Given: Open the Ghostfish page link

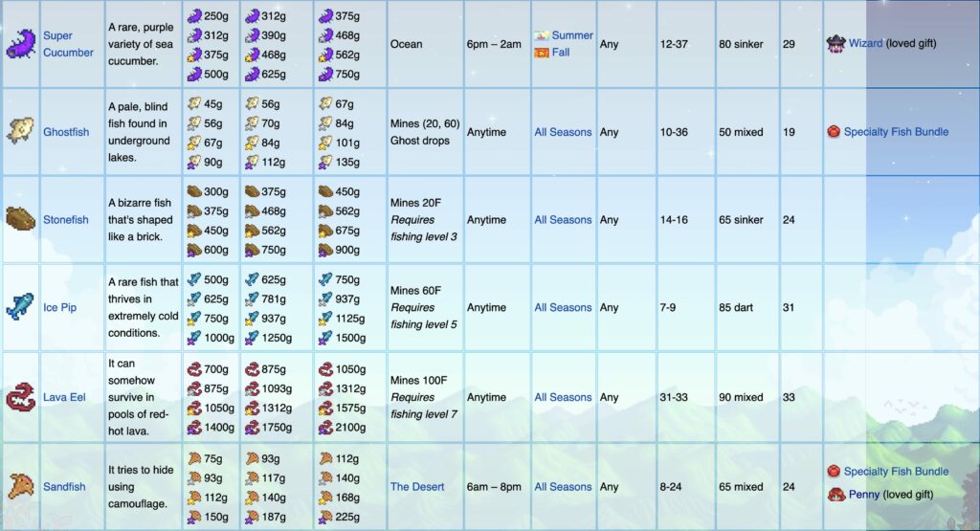Looking at the screenshot, I should [x=66, y=132].
